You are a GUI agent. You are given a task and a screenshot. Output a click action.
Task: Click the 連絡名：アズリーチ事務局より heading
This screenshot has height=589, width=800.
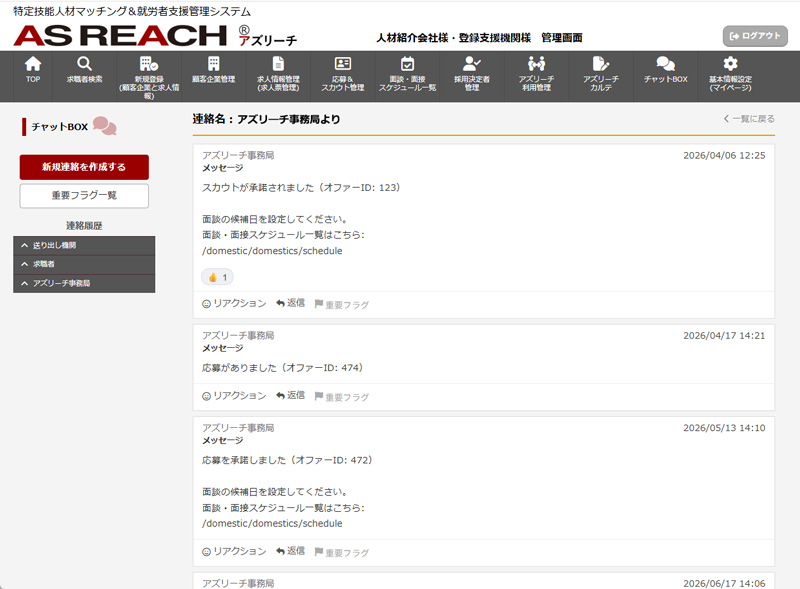coord(266,119)
